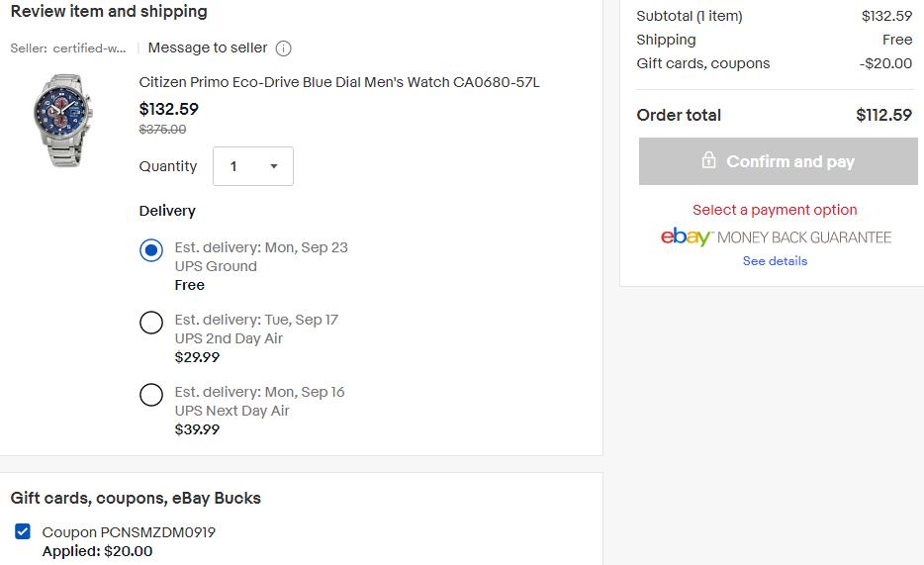Click the Gift cards, coupons, eBay Bucks heading
924x565 pixels.
pos(136,499)
